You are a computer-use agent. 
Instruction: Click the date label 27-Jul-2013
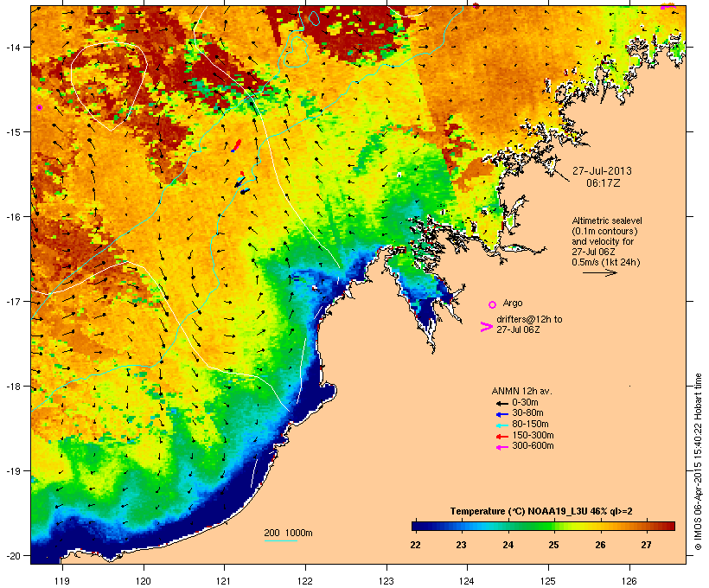click(602, 171)
